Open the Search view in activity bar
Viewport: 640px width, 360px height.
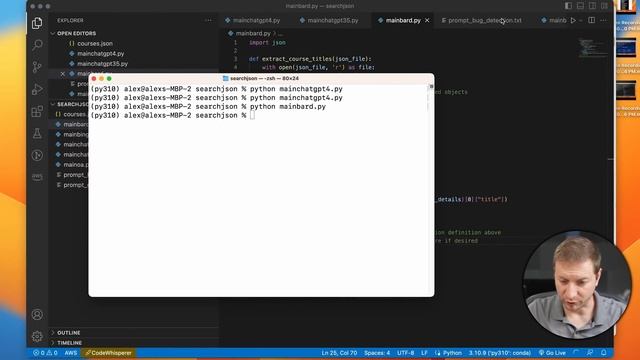pyautogui.click(x=37, y=44)
